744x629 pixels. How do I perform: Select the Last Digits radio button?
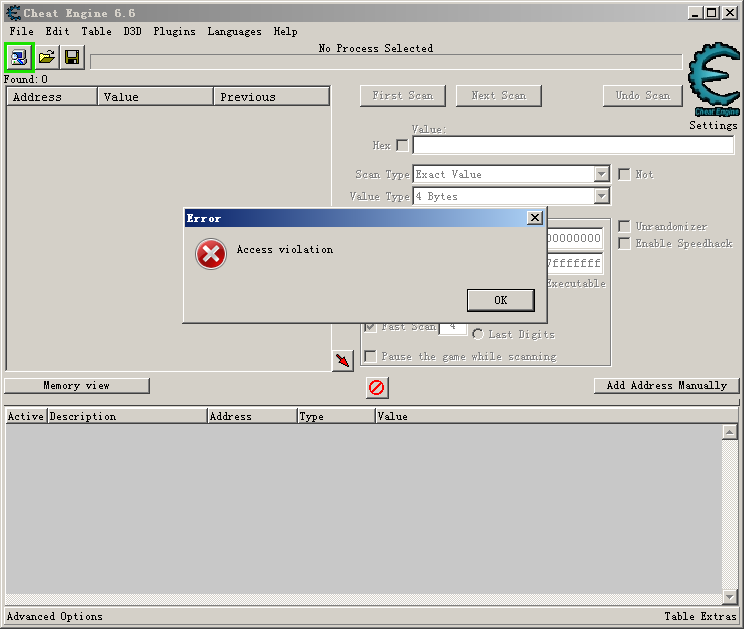pyautogui.click(x=478, y=334)
